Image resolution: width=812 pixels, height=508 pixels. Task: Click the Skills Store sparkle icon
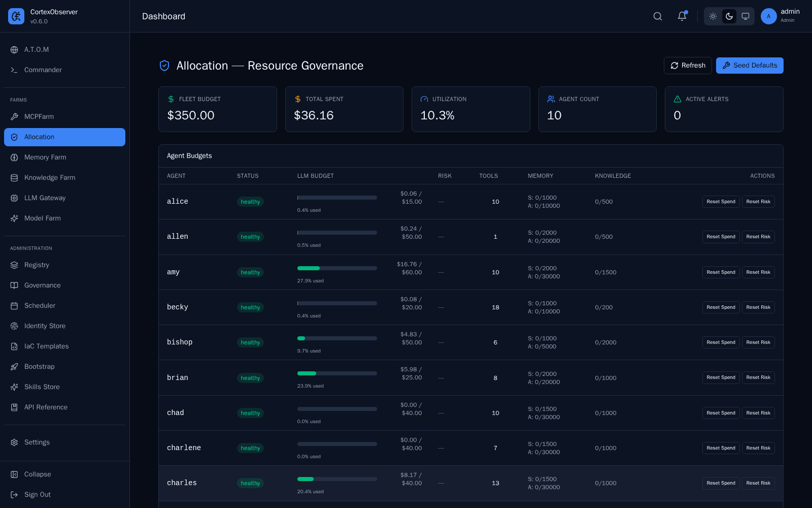(x=14, y=387)
